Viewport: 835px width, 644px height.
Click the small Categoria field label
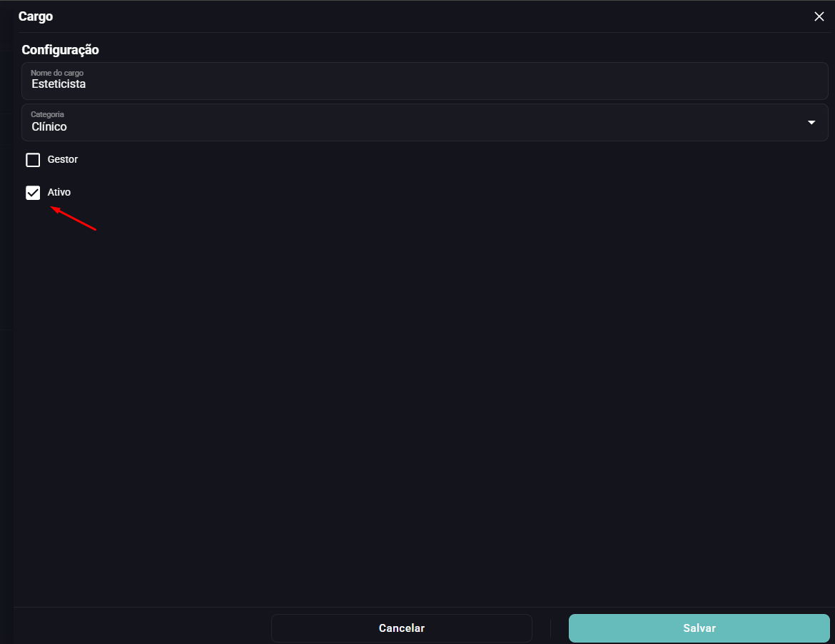point(47,114)
